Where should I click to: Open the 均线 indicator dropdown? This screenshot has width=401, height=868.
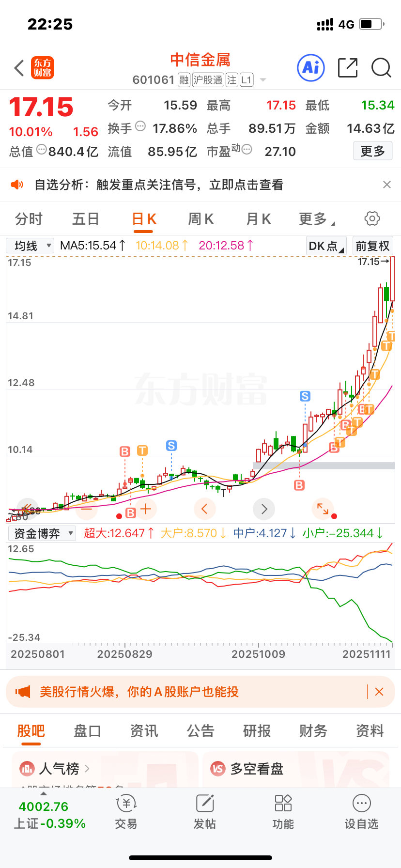pyautogui.click(x=30, y=246)
